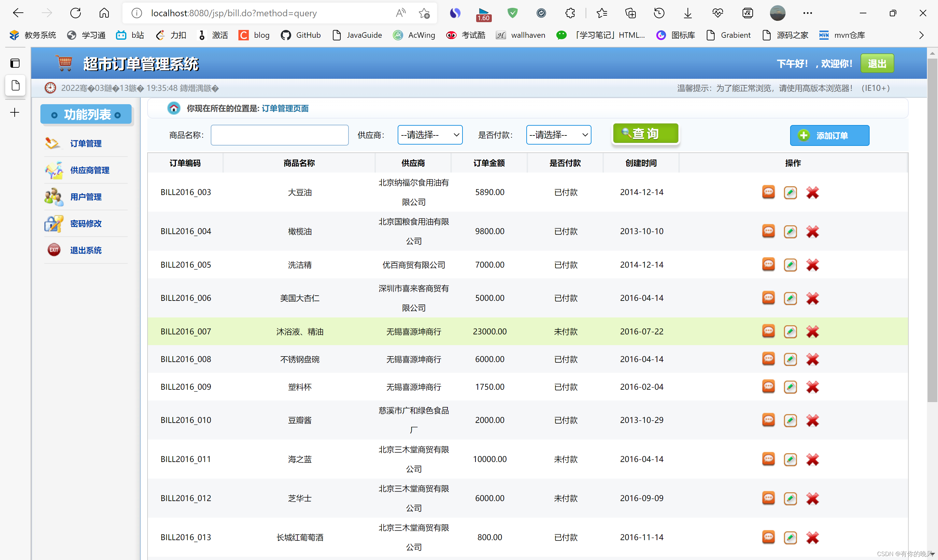
Task: Open 订单管理 in the sidebar
Action: (x=86, y=143)
